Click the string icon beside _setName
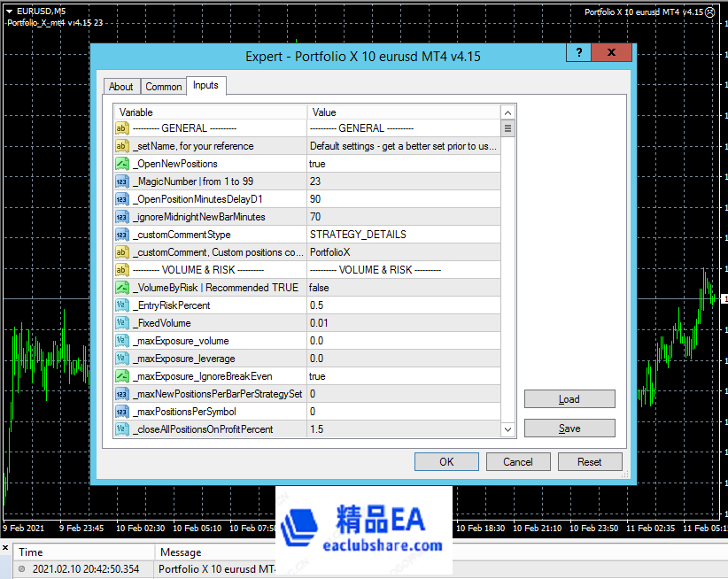 [122, 146]
